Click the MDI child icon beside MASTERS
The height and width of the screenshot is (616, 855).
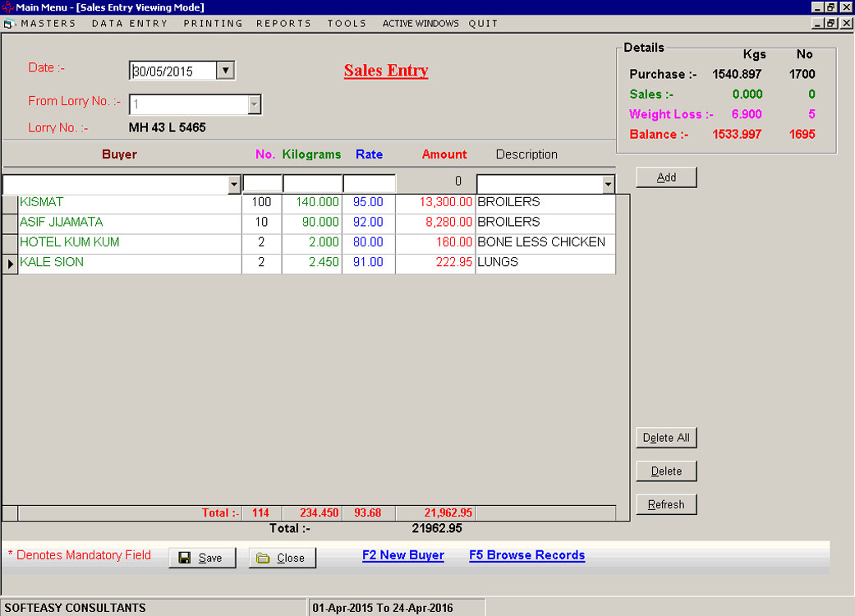coord(9,24)
